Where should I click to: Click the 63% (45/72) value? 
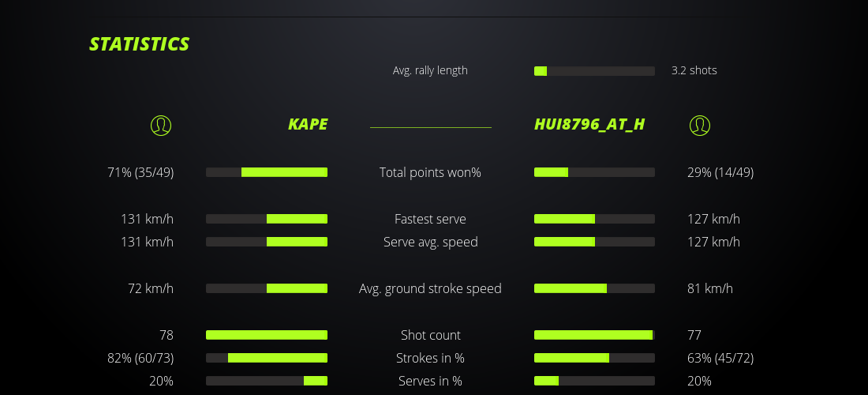720,358
